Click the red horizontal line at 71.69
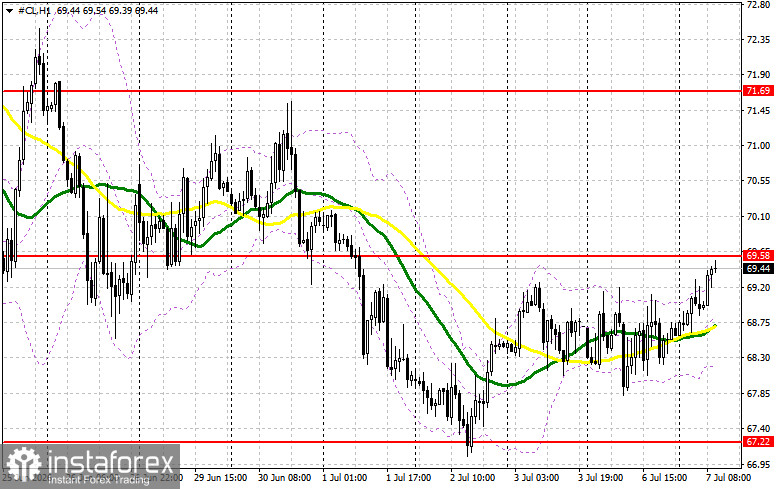The height and width of the screenshot is (489, 781). point(372,91)
